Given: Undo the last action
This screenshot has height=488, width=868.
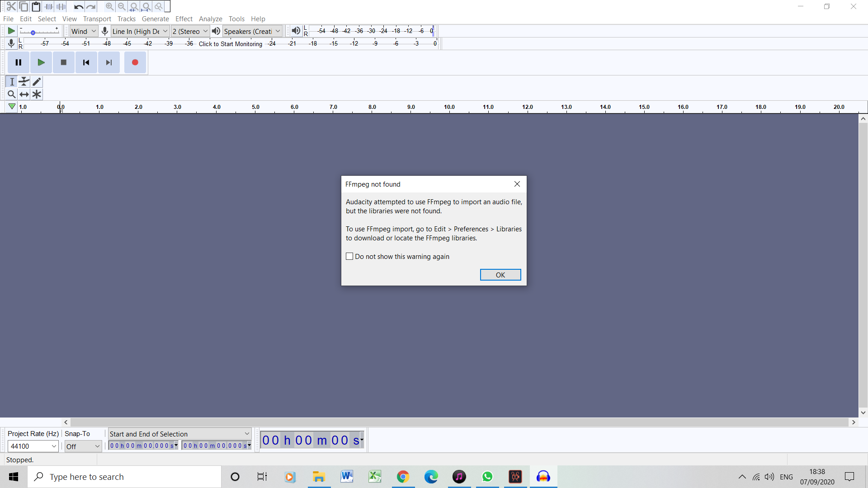Looking at the screenshot, I should tap(79, 6).
